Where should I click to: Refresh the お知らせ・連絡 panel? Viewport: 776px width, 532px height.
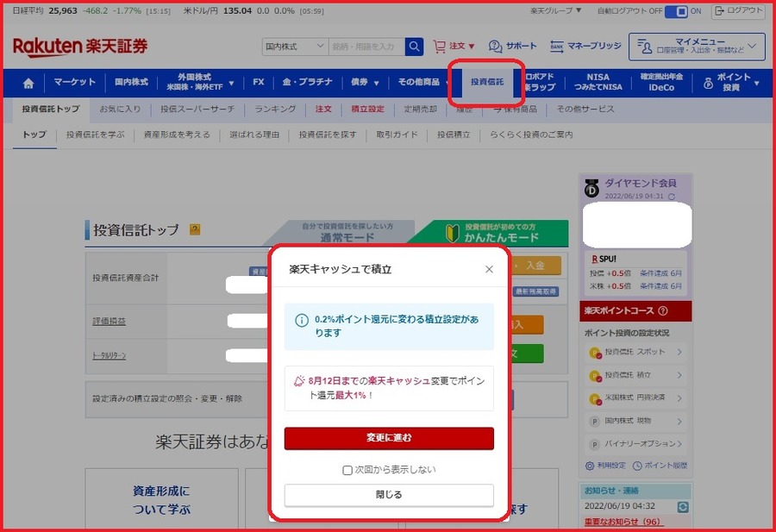click(x=683, y=507)
